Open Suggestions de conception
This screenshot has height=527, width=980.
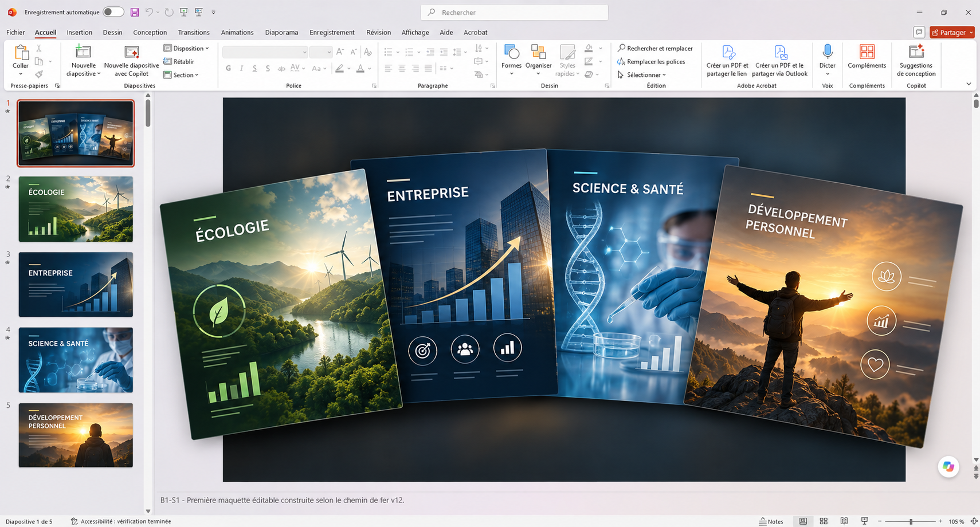[x=916, y=60]
